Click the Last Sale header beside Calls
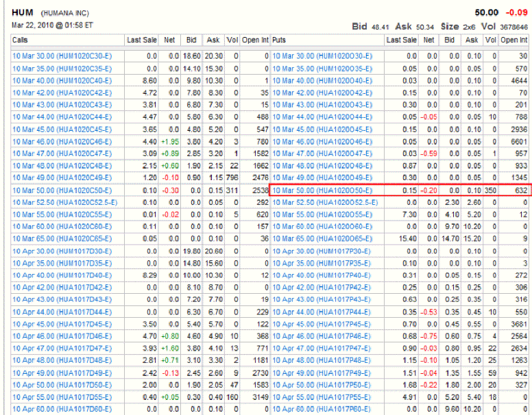This screenshot has width=532, height=415. point(142,40)
